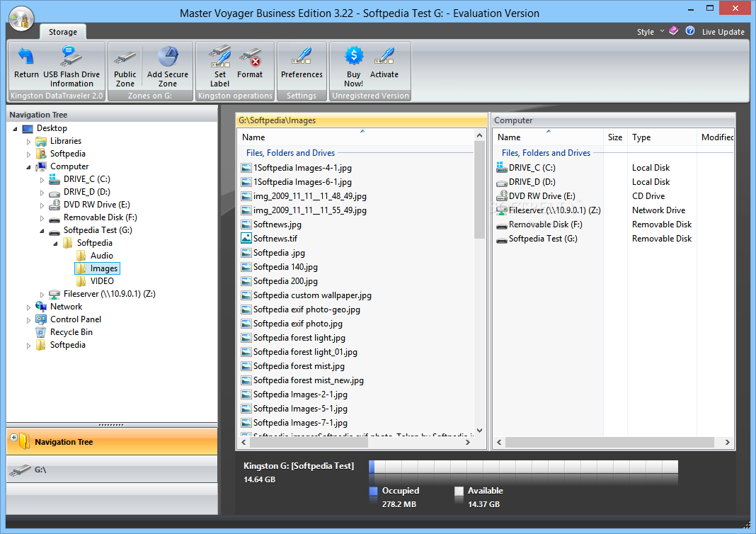Select Softpedia forest mist_new.jpg
This screenshot has height=534, width=756.
pyautogui.click(x=302, y=380)
